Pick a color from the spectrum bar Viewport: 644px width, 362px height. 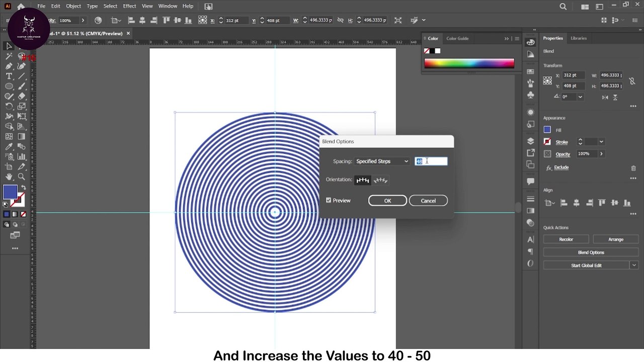point(469,63)
